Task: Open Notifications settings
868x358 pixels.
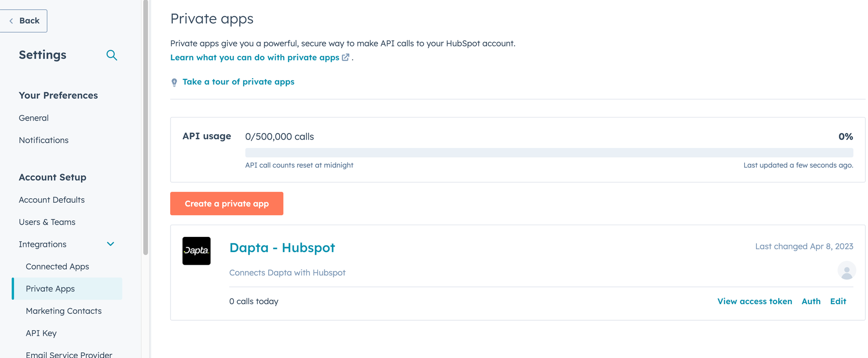Action: (x=43, y=140)
